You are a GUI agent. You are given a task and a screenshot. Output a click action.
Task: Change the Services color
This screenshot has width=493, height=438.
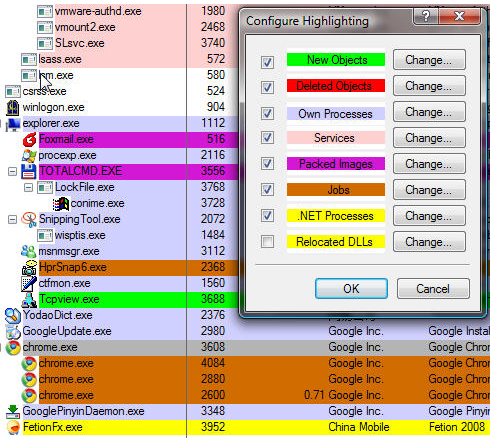429,138
